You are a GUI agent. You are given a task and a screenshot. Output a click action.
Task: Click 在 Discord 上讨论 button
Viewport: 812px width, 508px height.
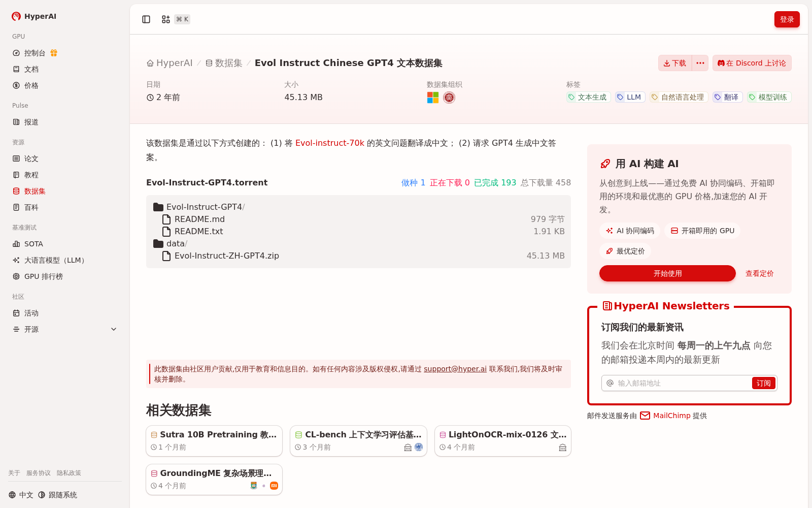tap(752, 63)
